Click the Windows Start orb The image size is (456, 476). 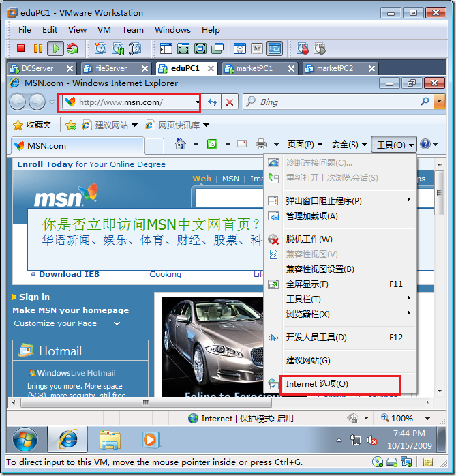pos(25,439)
